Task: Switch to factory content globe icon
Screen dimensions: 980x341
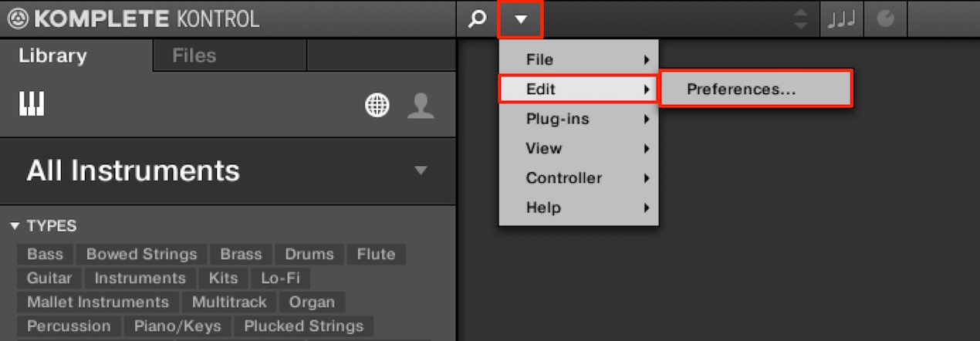Action: click(377, 106)
